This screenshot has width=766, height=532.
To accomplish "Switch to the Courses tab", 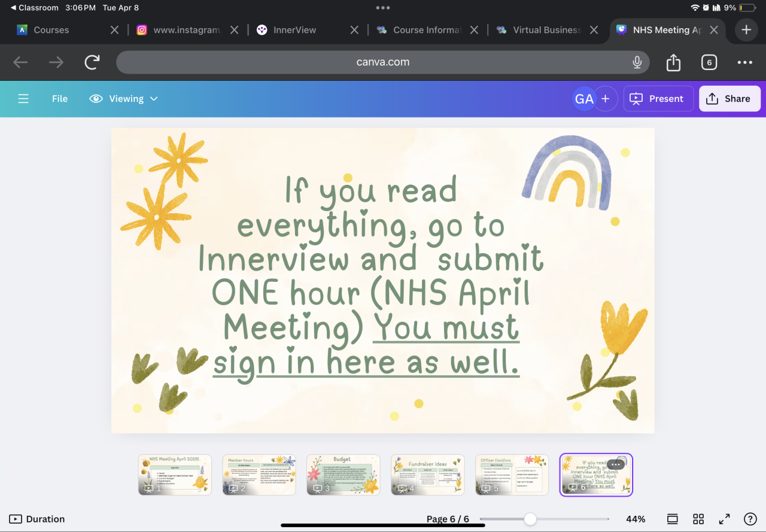I will 51,30.
